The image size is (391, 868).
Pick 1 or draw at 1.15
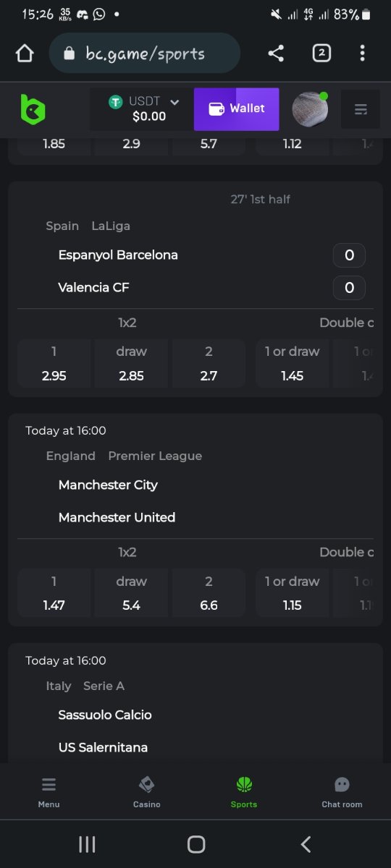point(293,594)
